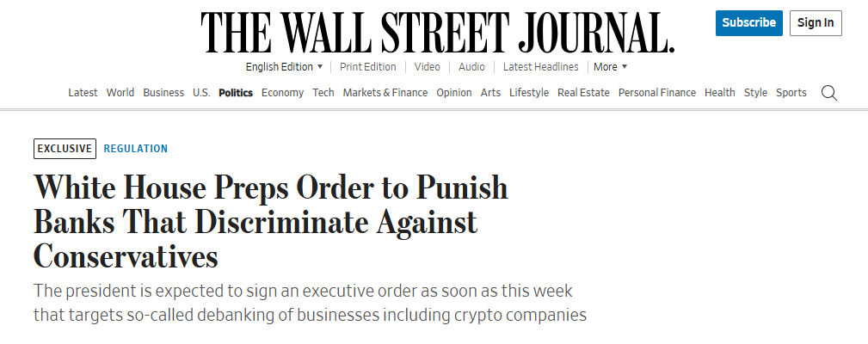The width and height of the screenshot is (868, 344).
Task: Open the Markets & Finance section
Action: tap(385, 93)
